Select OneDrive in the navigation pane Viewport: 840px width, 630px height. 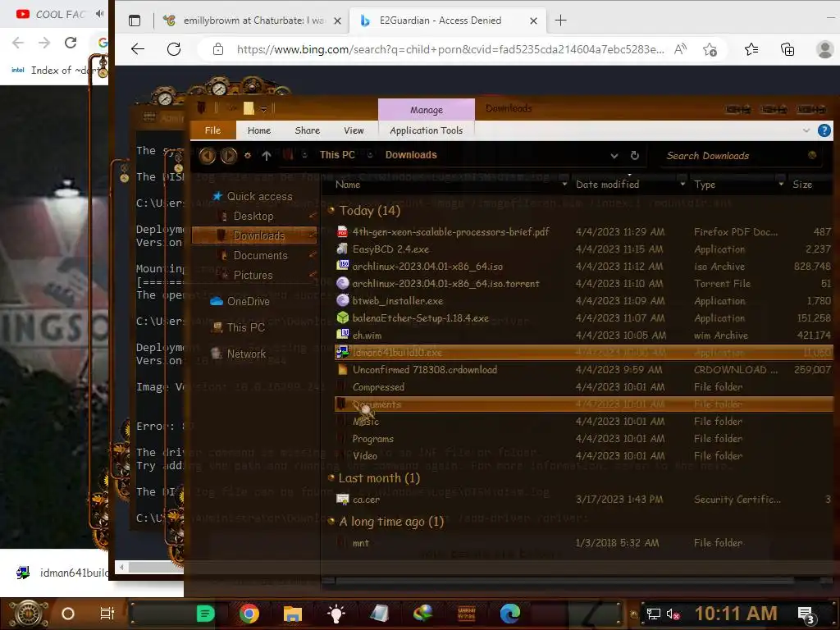click(x=240, y=301)
